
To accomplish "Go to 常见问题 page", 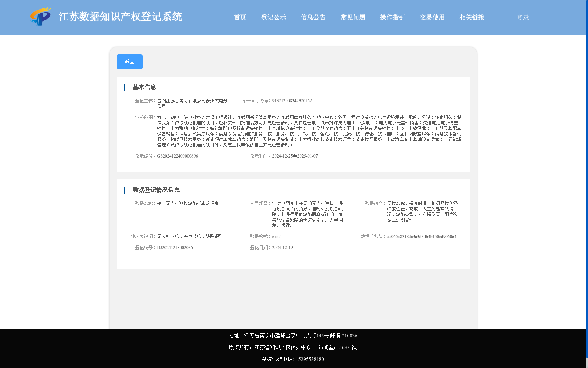I will (x=353, y=17).
